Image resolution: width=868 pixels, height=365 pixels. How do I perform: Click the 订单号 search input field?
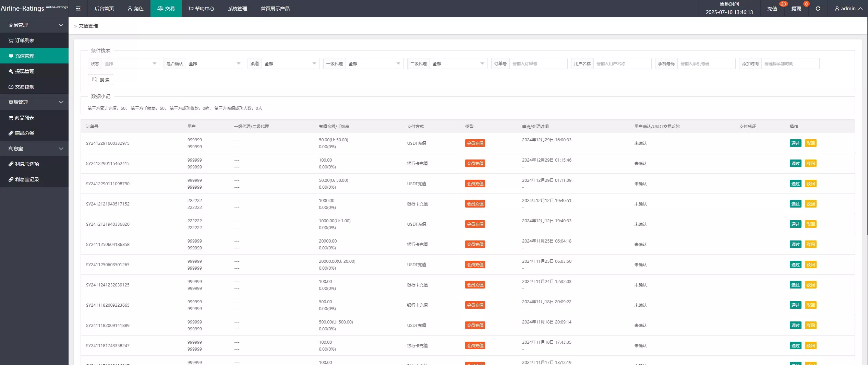click(538, 63)
